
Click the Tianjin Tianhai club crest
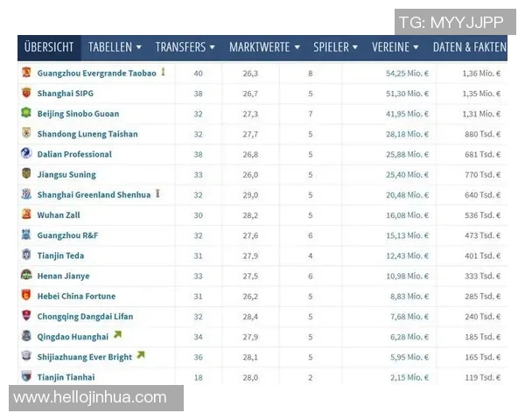click(x=26, y=376)
